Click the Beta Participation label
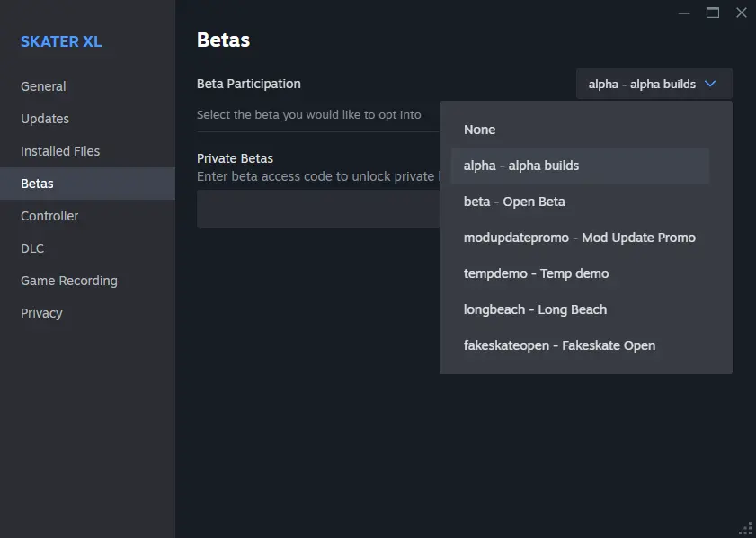Image resolution: width=756 pixels, height=538 pixels. click(249, 84)
